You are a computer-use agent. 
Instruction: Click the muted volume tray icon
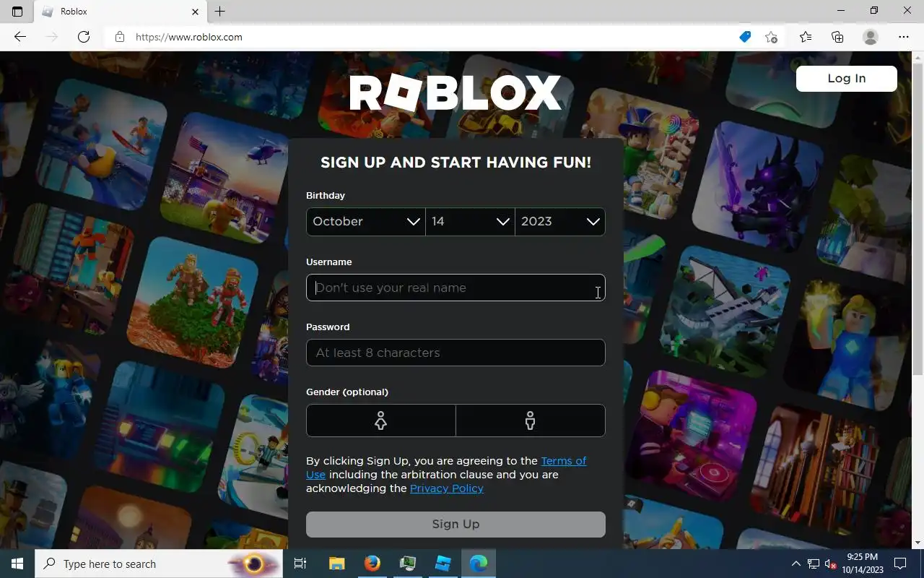click(x=831, y=564)
